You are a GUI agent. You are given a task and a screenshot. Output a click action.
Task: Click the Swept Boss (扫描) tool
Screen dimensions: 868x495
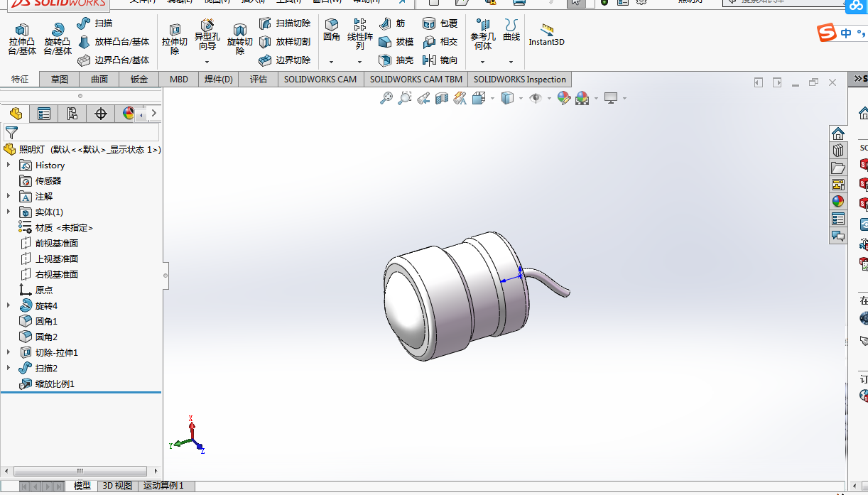point(94,23)
